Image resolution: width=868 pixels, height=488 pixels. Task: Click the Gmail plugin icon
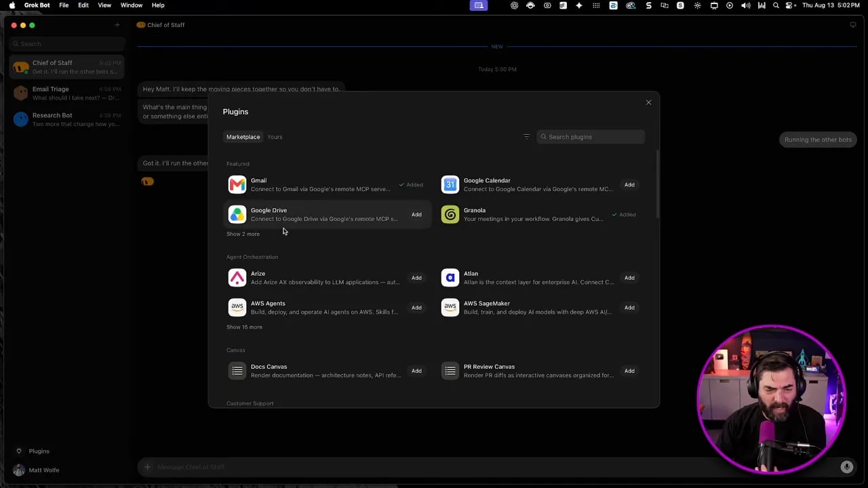click(x=237, y=184)
